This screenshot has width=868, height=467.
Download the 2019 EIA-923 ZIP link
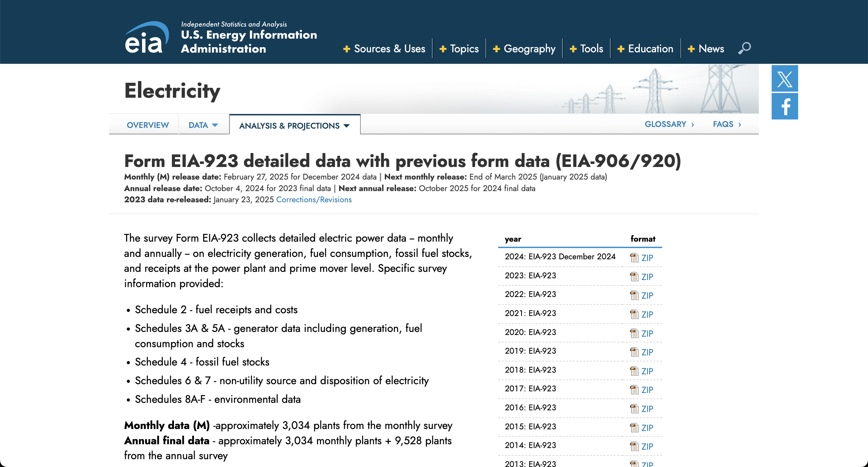click(647, 352)
